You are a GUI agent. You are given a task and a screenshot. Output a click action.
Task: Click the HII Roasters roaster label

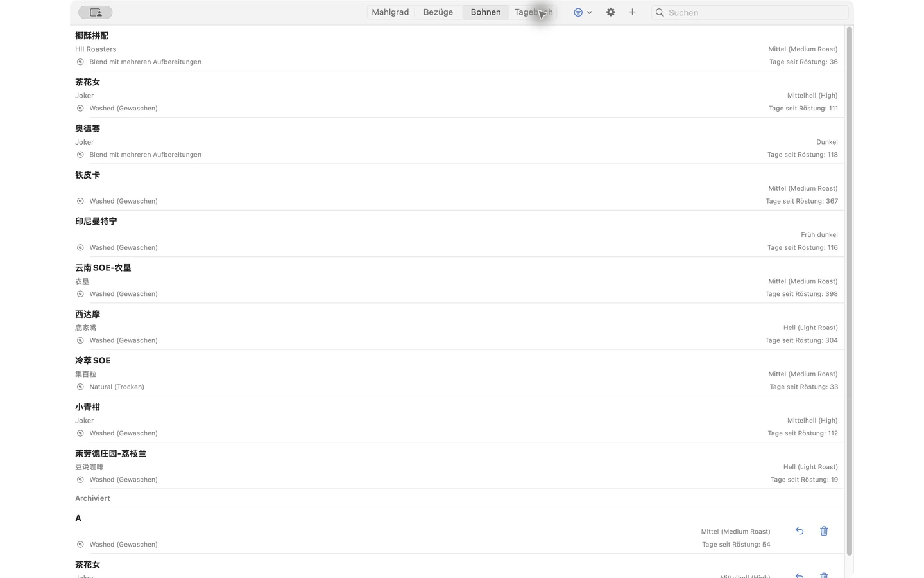(x=96, y=49)
